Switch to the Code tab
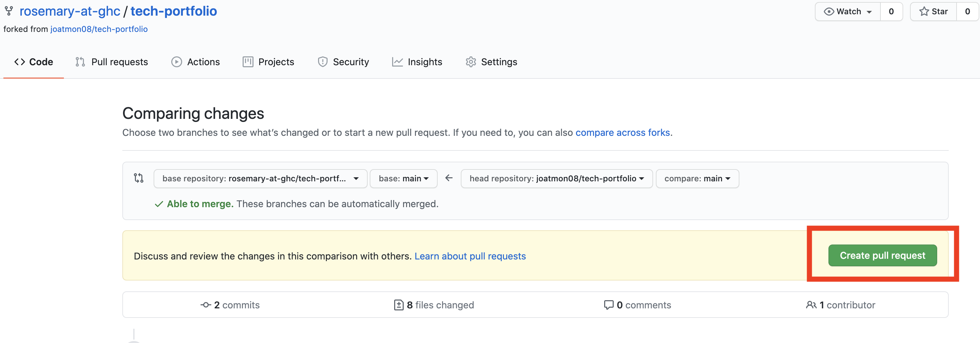The height and width of the screenshot is (343, 980). [34, 61]
